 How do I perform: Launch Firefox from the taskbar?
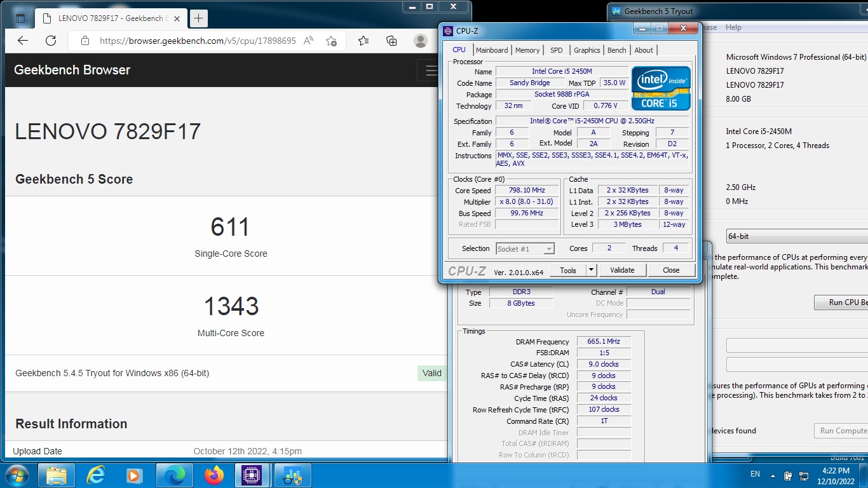click(x=214, y=475)
